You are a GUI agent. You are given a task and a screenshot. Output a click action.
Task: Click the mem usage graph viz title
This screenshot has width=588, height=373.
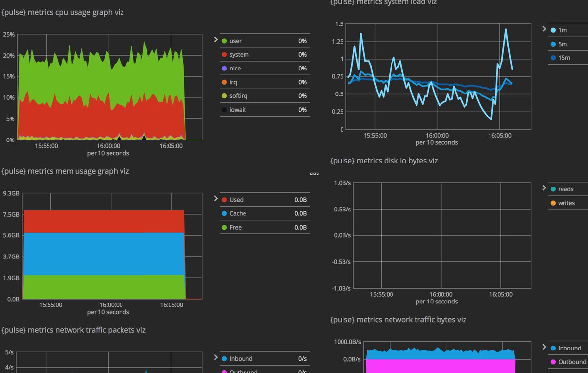click(65, 171)
